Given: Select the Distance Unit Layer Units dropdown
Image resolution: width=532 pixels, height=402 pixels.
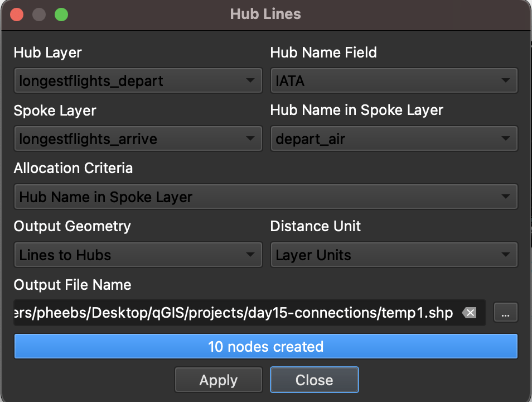Looking at the screenshot, I should click(394, 255).
